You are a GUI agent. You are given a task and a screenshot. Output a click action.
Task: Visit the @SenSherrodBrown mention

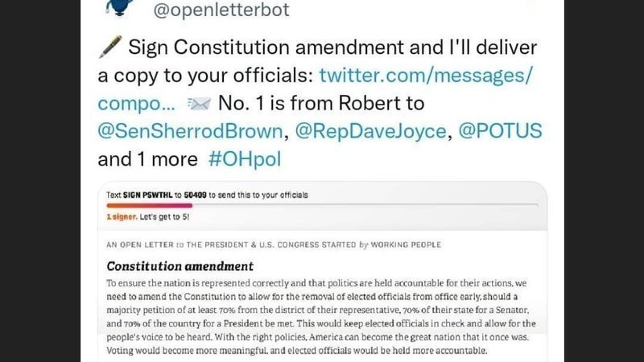[188, 131]
